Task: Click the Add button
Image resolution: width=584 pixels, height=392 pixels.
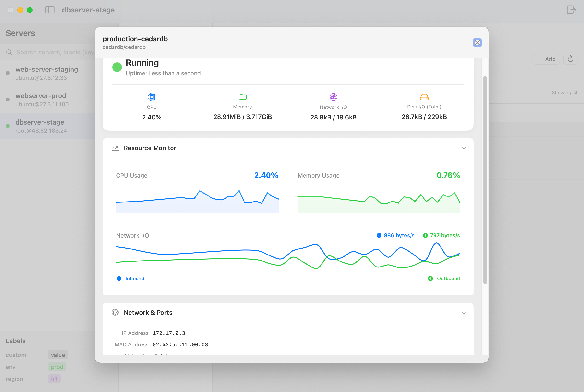Action: 546,59
